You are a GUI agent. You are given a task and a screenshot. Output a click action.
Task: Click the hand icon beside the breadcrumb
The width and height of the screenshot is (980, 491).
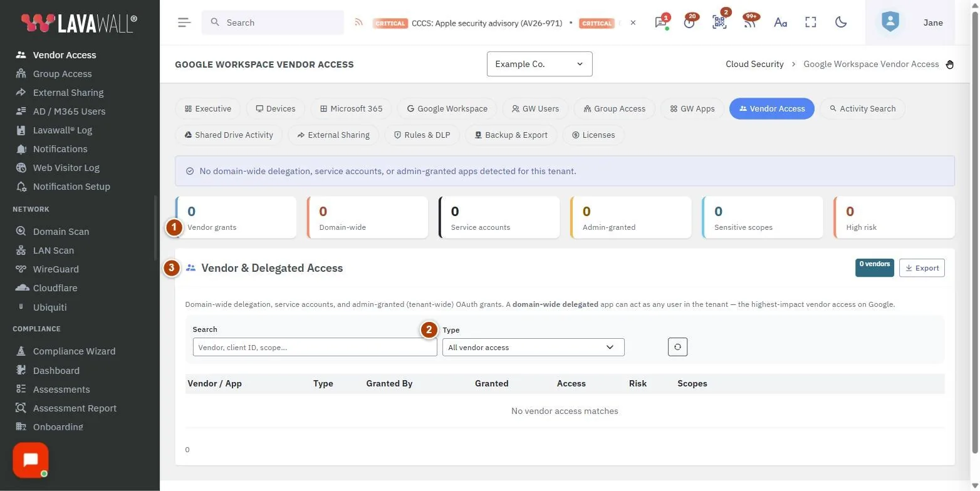950,64
